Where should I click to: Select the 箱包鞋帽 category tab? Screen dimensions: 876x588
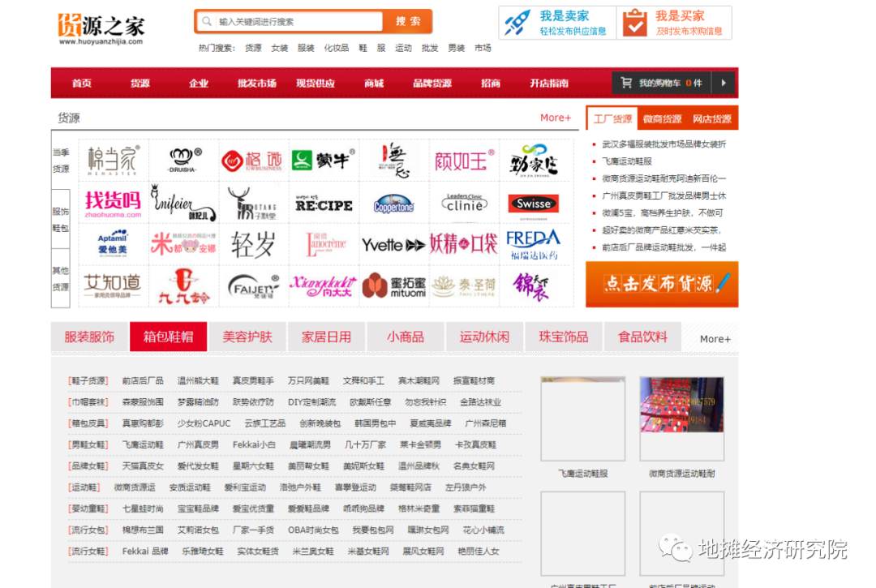[x=168, y=337]
